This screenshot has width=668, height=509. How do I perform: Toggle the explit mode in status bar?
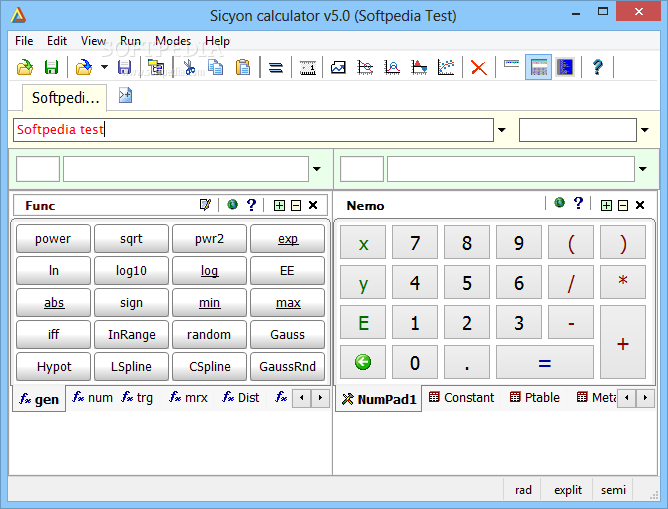pyautogui.click(x=567, y=490)
